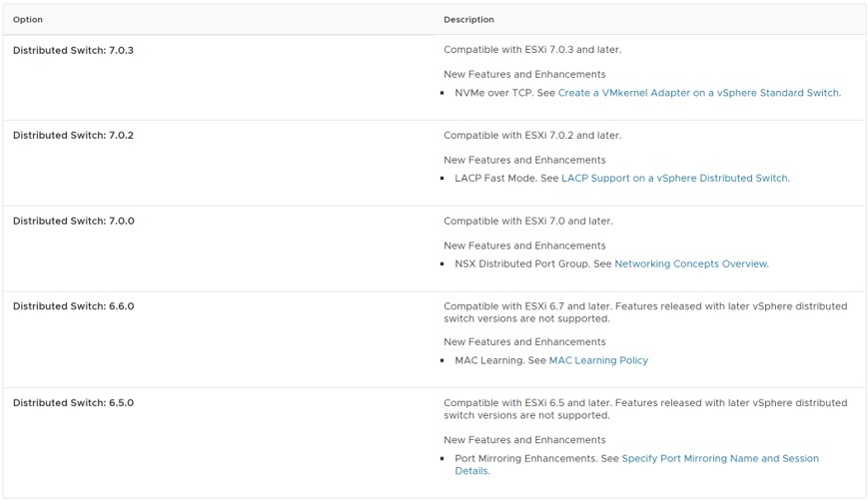Image resolution: width=868 pixels, height=501 pixels.
Task: Click 'Compatible with ESXi 7.0 and later' text
Action: pos(528,222)
